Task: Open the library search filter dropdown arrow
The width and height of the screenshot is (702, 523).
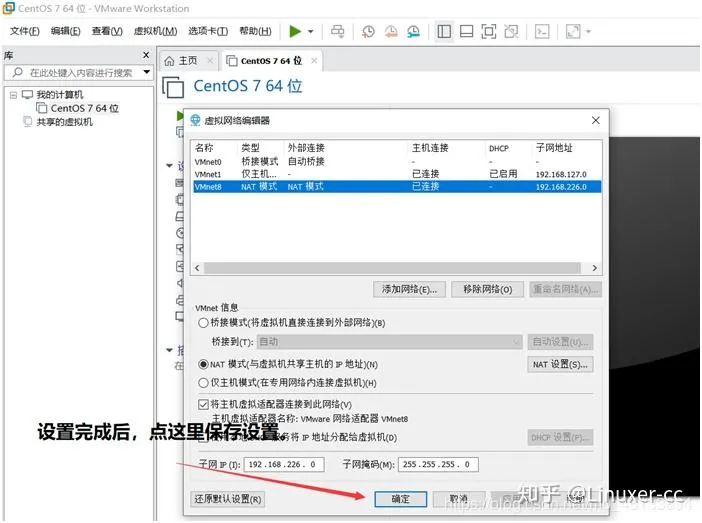Action: click(x=147, y=72)
